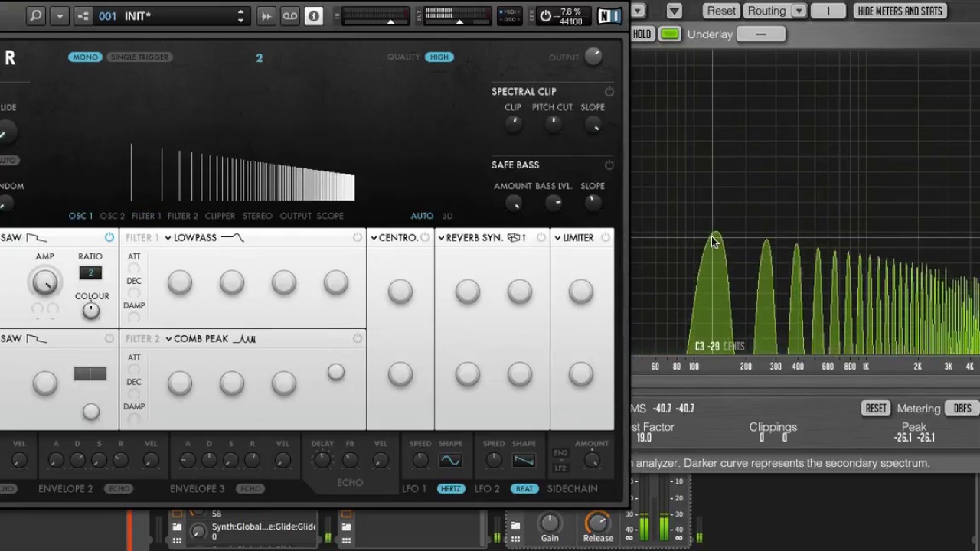Enable Safe Bass power button
Screen dimensions: 980x551
609,165
